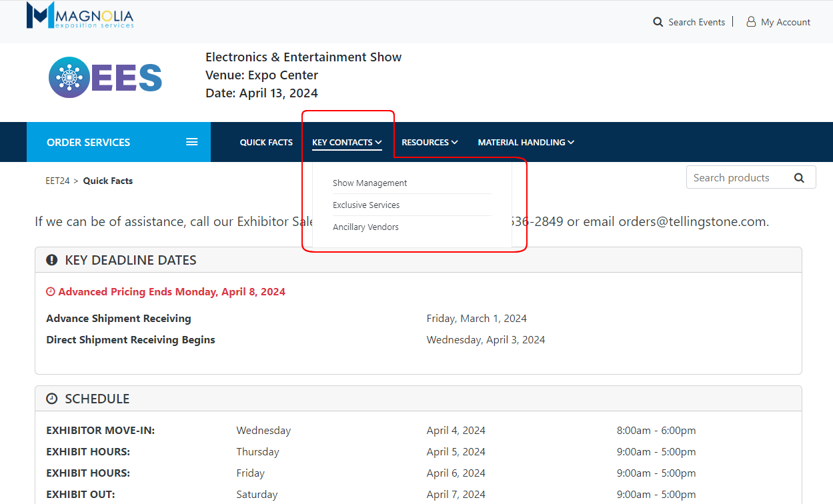Click the red clock icon by Advanced Pricing
This screenshot has width=833, height=504.
click(51, 292)
